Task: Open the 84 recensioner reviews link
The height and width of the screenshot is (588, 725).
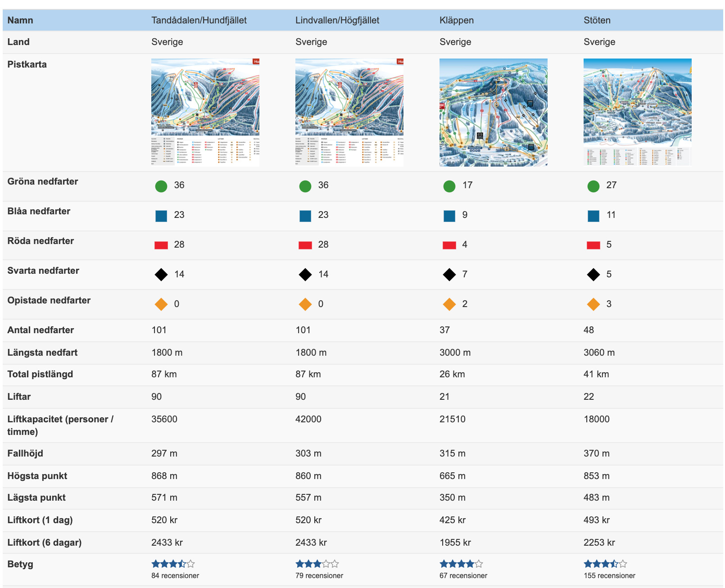Action: coord(175,575)
